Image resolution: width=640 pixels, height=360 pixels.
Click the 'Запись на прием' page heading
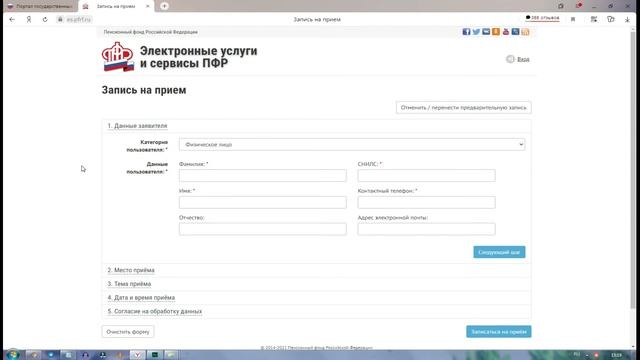pyautogui.click(x=144, y=90)
